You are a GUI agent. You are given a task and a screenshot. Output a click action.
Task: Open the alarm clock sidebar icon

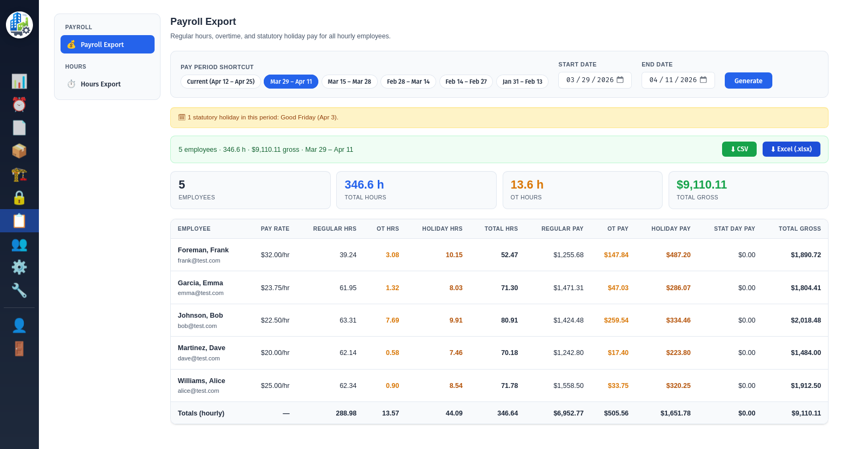19,104
